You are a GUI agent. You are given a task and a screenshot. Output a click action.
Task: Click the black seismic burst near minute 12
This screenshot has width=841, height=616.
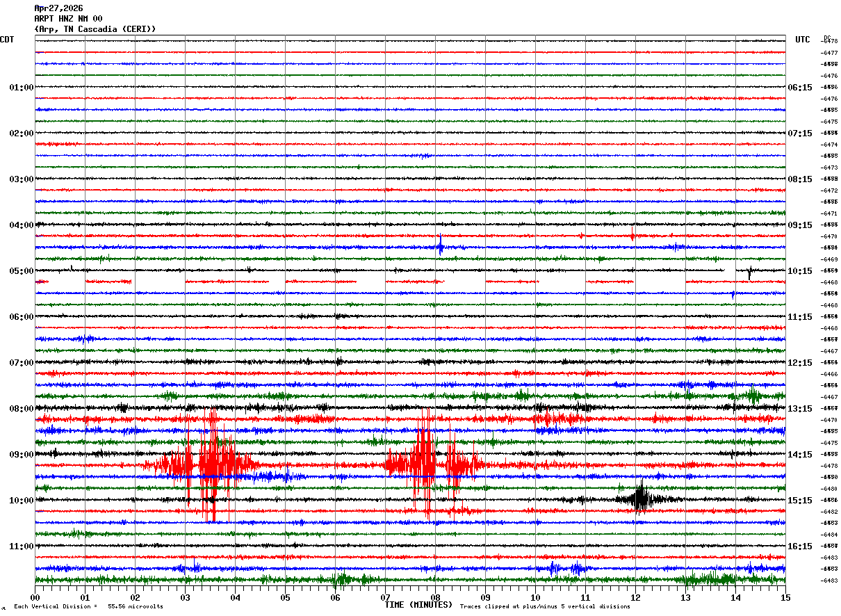639,498
